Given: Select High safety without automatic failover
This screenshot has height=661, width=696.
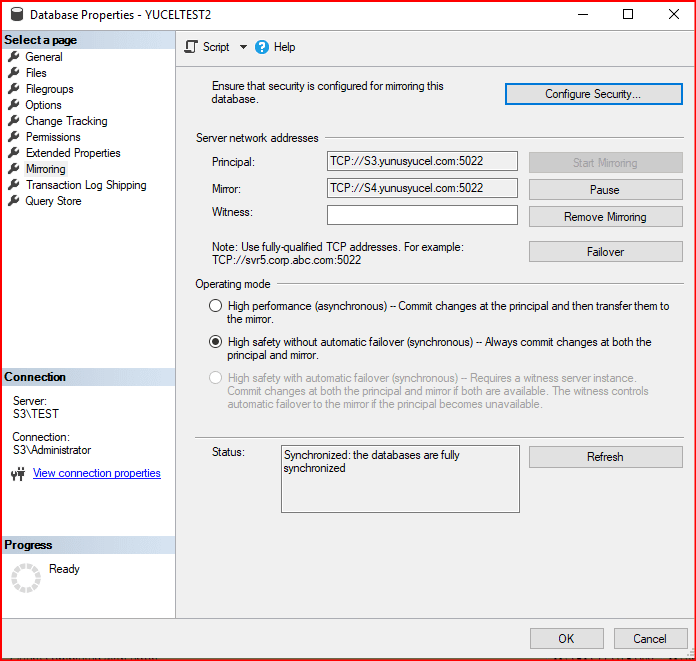Looking at the screenshot, I should click(x=215, y=342).
